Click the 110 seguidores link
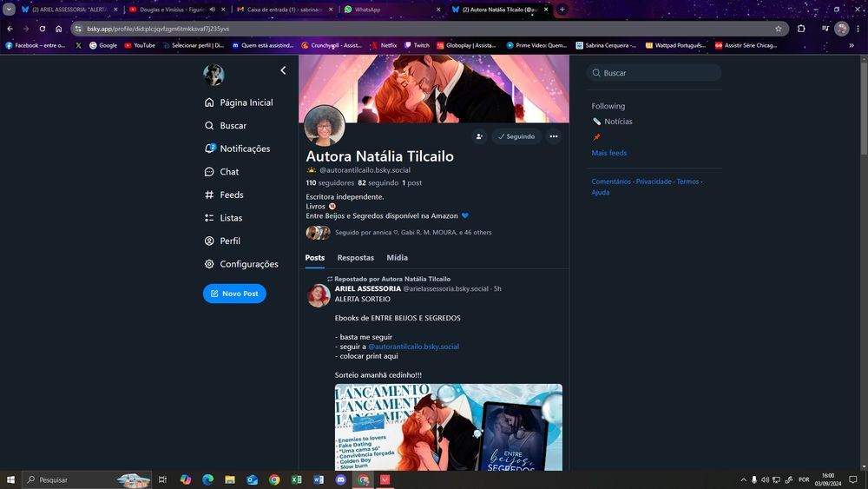Viewport: 868px width, 489px height. (x=330, y=182)
